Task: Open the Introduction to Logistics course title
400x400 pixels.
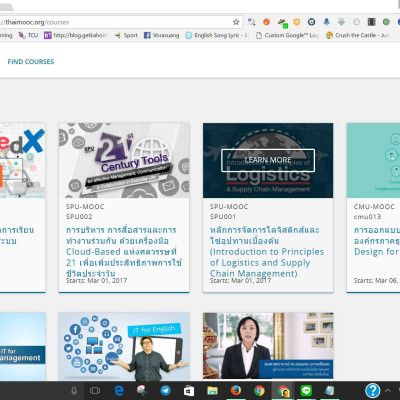Action: click(x=267, y=251)
